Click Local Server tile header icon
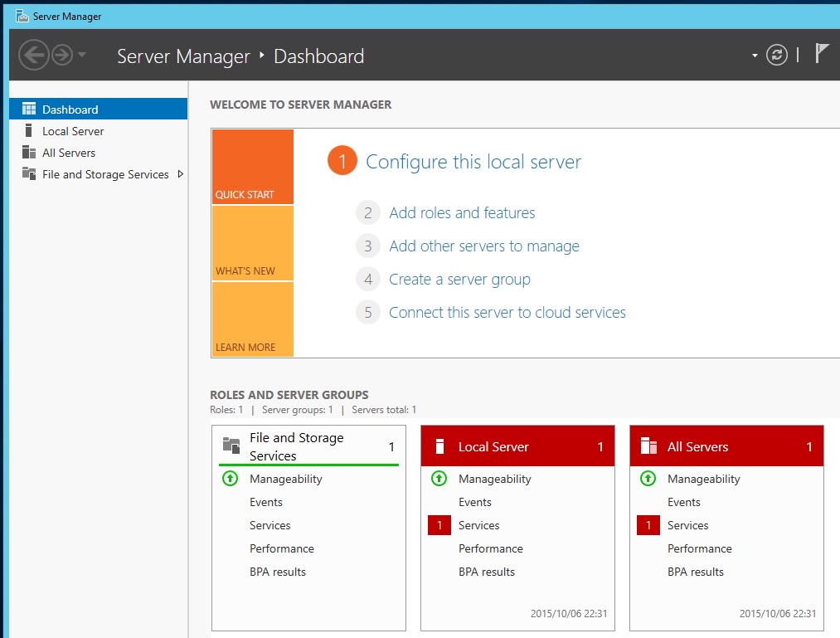Viewport: 840px width, 638px height. point(439,446)
